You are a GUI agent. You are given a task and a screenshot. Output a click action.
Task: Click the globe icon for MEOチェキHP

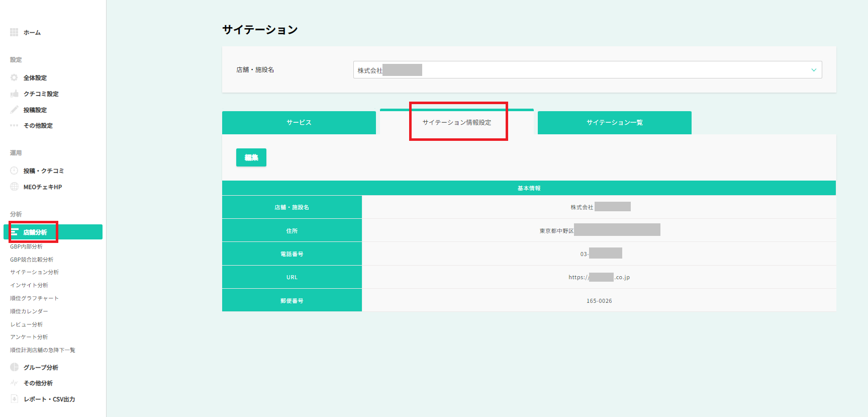(x=14, y=187)
